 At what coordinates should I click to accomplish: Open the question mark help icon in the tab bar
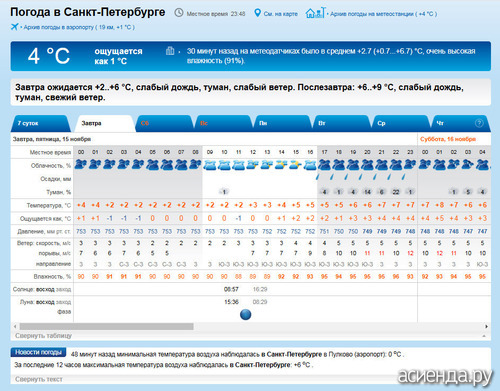(479, 123)
